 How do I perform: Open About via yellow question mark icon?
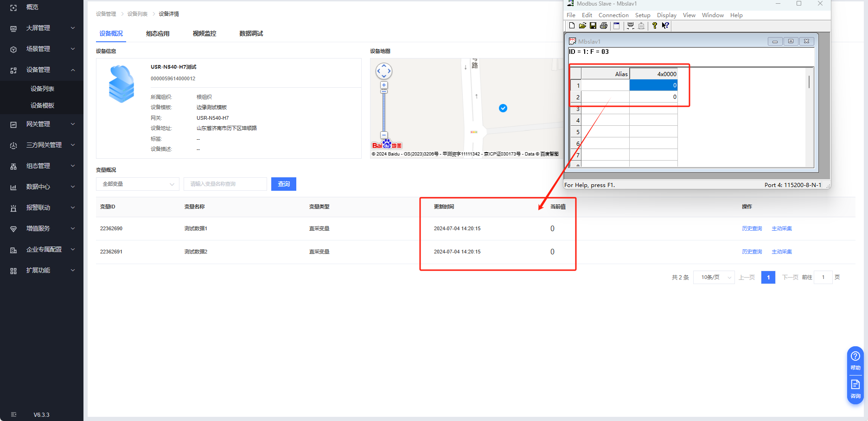coord(654,26)
